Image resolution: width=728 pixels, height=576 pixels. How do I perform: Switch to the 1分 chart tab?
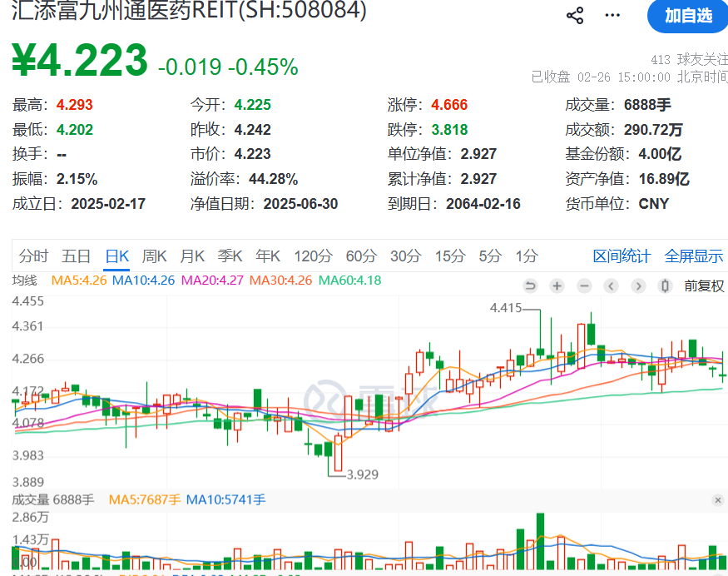point(527,256)
